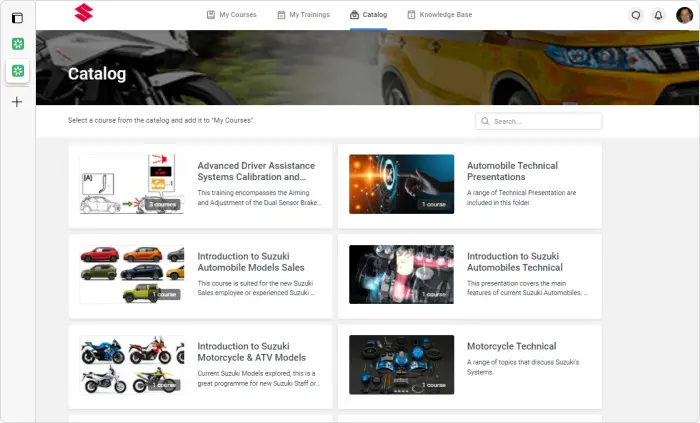Click the motorcycles thumbnail image

132,365
